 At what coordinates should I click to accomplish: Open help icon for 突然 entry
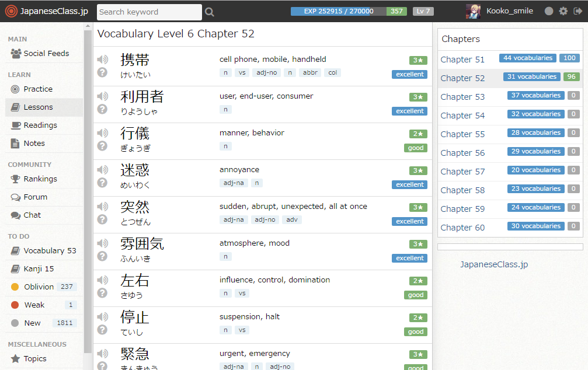102,219
